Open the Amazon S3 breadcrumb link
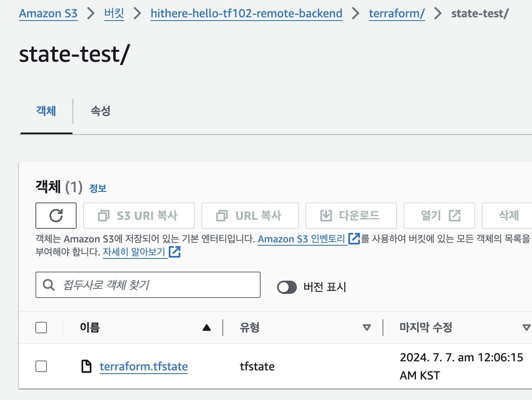Screen dimensions: 532x400 point(48,14)
